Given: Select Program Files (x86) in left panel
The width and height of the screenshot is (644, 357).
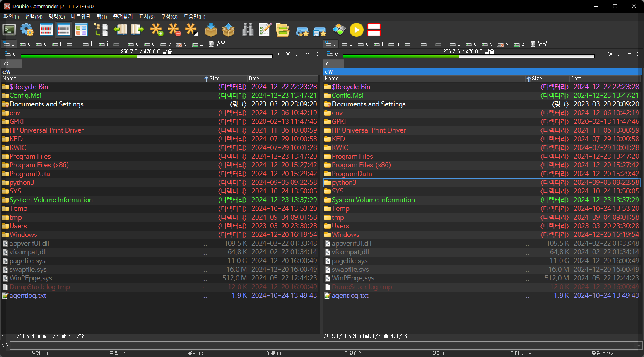Looking at the screenshot, I should [160, 165].
